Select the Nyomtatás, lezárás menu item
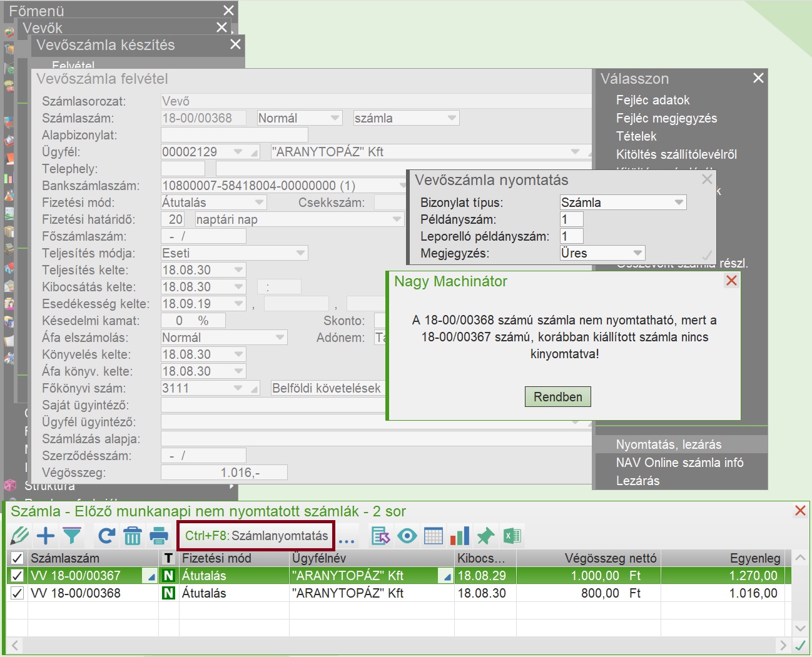Viewport: 812px width, 657px height. 668,444
